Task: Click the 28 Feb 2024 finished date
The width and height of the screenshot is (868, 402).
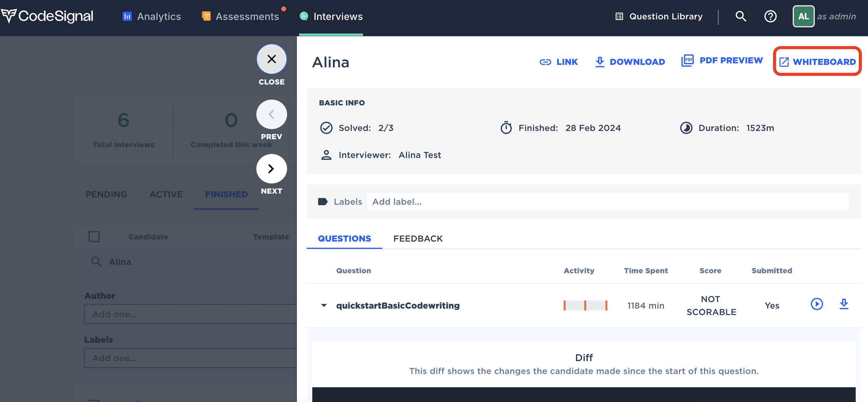Action: [x=593, y=128]
